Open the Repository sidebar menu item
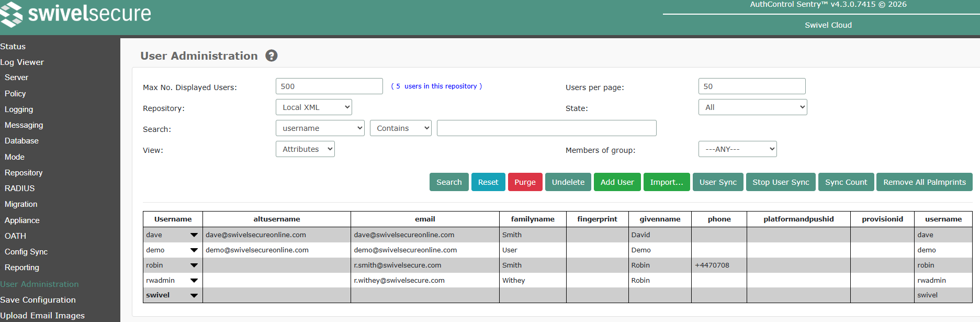This screenshot has width=980, height=322. point(24,173)
